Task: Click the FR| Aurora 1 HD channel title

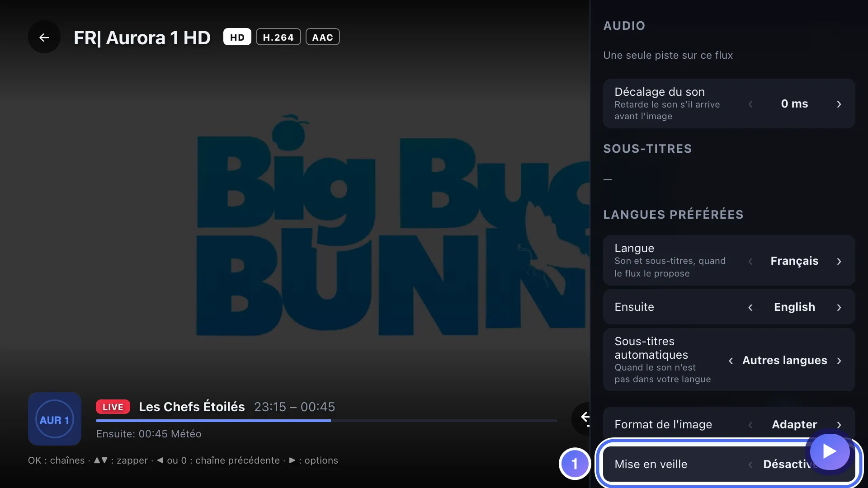Action: pyautogui.click(x=142, y=38)
